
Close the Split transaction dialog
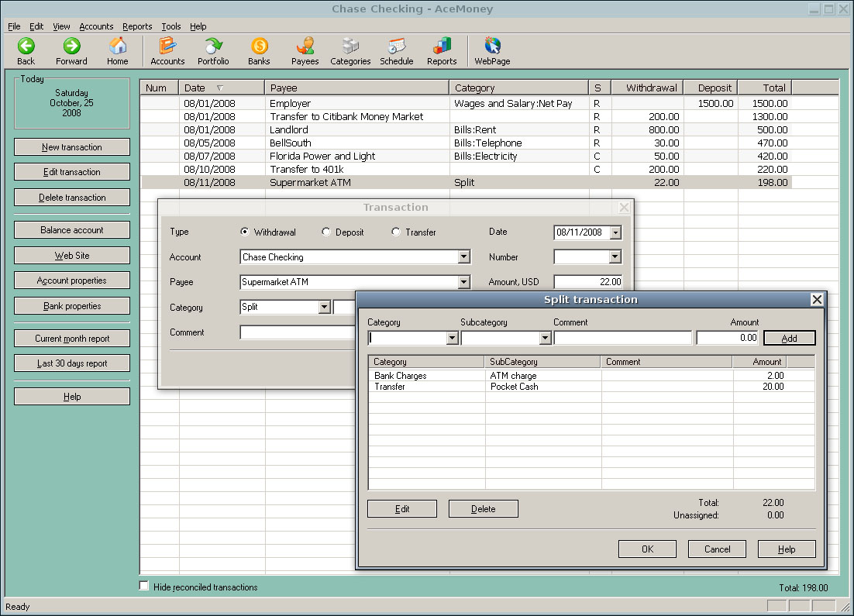(817, 300)
